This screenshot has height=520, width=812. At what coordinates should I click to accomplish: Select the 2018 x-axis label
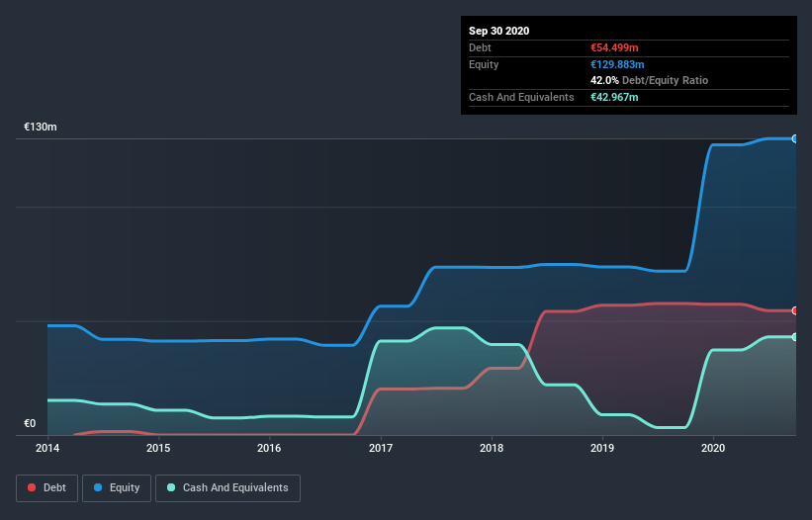(492, 448)
